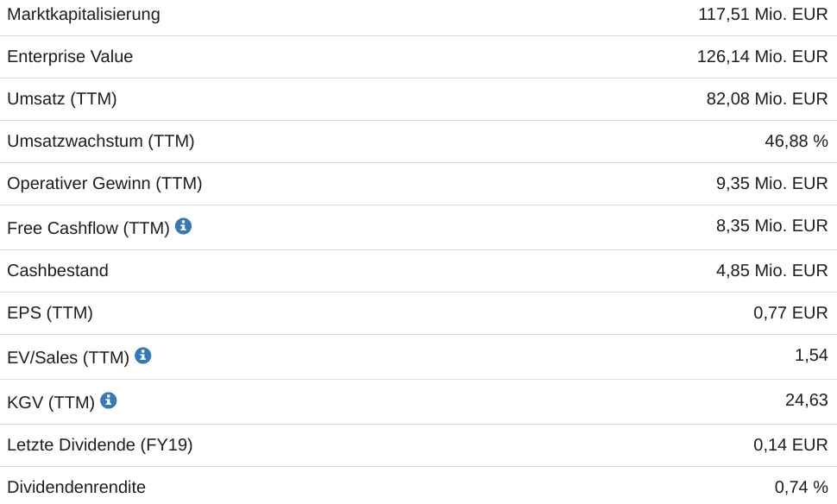Select the Umsatz (TTM) label
The height and width of the screenshot is (504, 837).
coord(62,99)
